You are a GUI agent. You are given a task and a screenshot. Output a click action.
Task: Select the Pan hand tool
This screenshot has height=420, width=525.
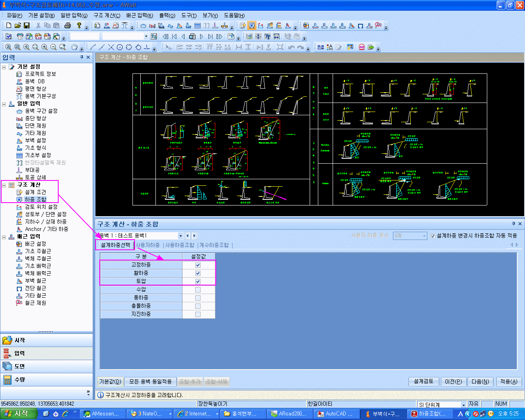[74, 47]
